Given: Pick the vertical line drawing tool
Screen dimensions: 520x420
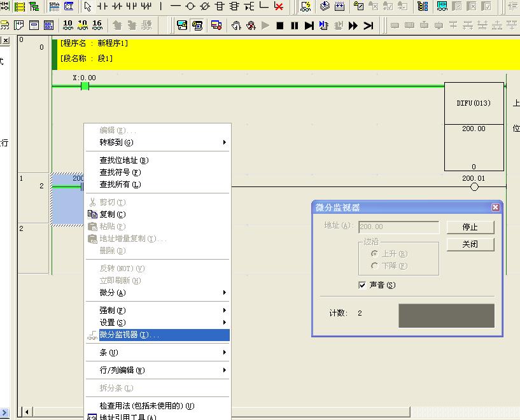Looking at the screenshot, I should [x=160, y=6].
